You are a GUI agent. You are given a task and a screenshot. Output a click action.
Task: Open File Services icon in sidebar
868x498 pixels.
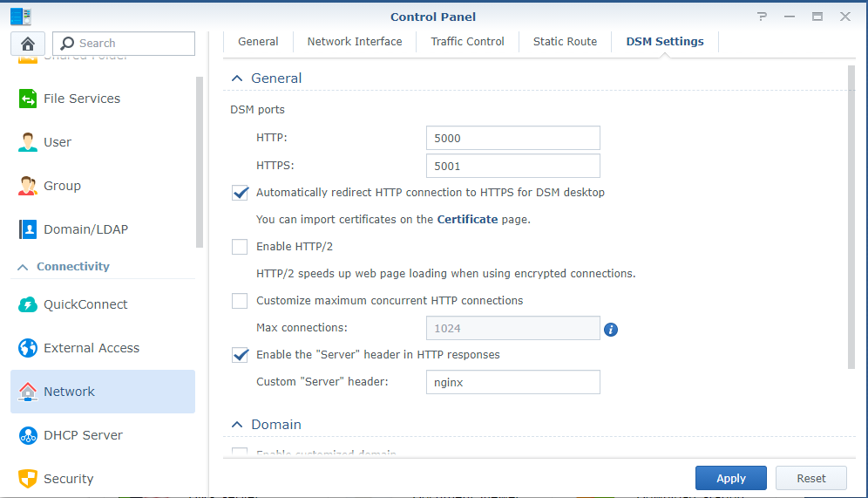tap(28, 99)
